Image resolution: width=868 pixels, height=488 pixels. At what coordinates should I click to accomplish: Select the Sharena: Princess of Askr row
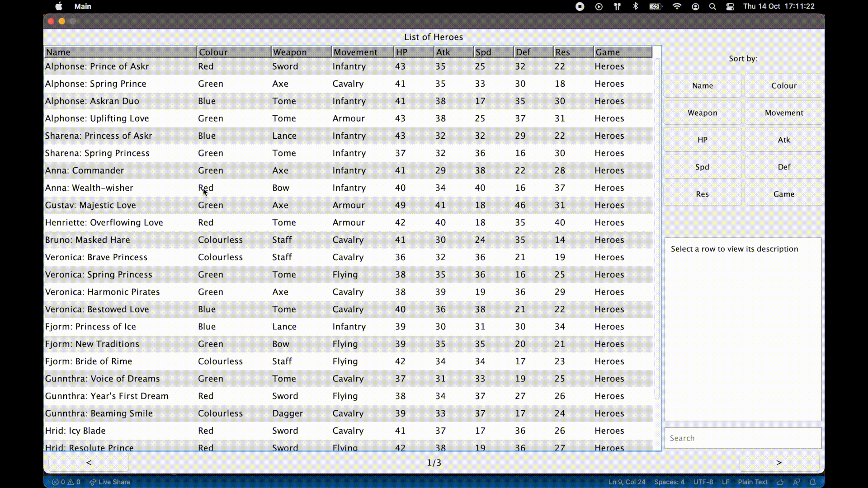pyautogui.click(x=349, y=136)
